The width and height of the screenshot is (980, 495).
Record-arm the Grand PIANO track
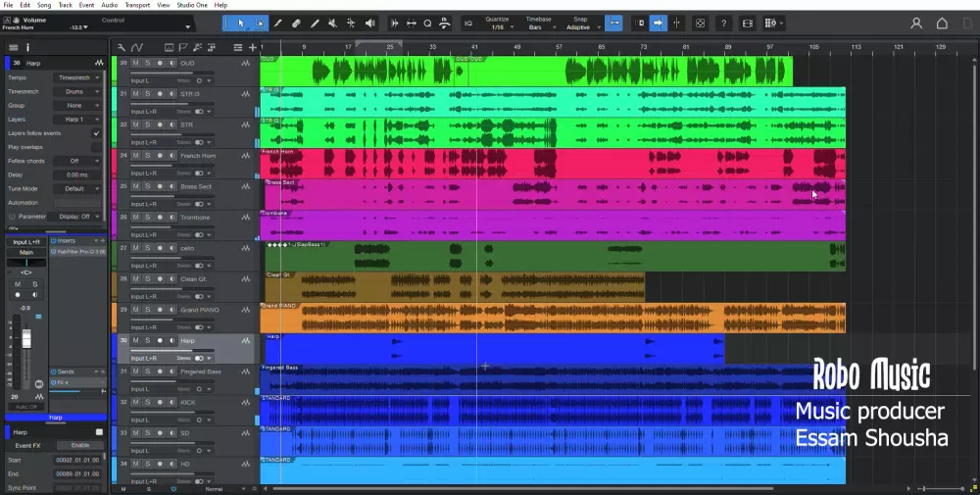tap(160, 310)
